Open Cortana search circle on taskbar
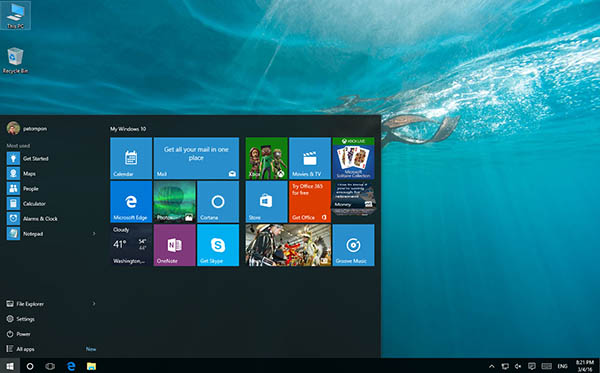This screenshot has width=600, height=373. (30, 366)
